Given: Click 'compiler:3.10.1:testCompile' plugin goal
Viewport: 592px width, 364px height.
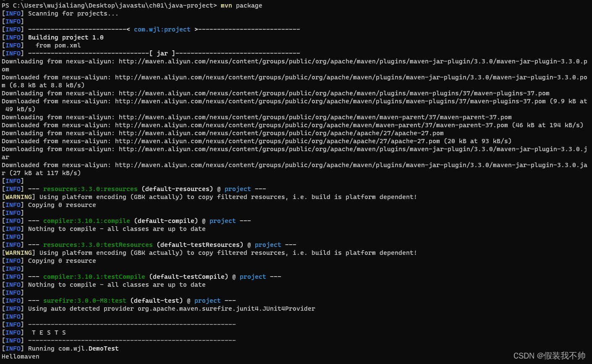Looking at the screenshot, I should 94,277.
